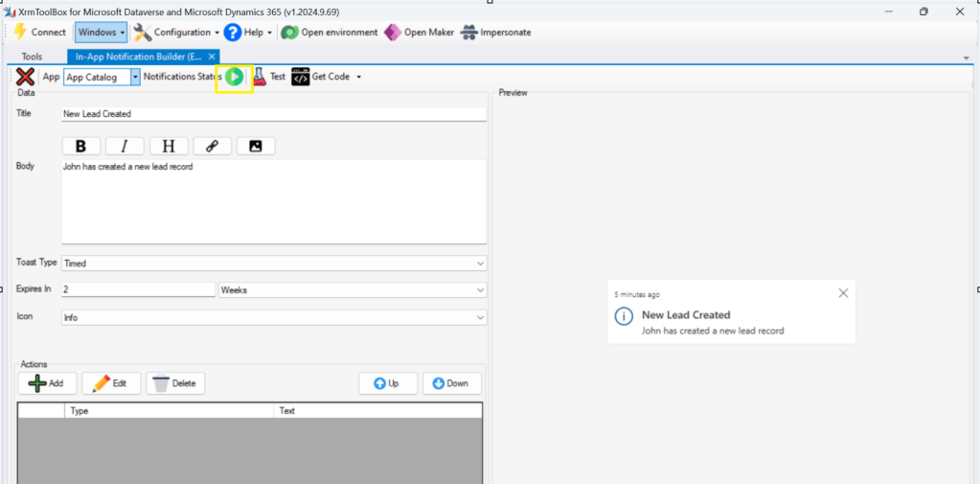Insert a hyperlink using link icon
The width and height of the screenshot is (980, 484).
[x=212, y=146]
